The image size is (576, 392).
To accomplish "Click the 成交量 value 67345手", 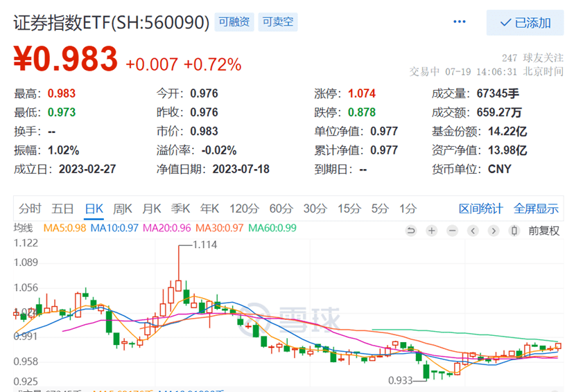I will pos(498,93).
